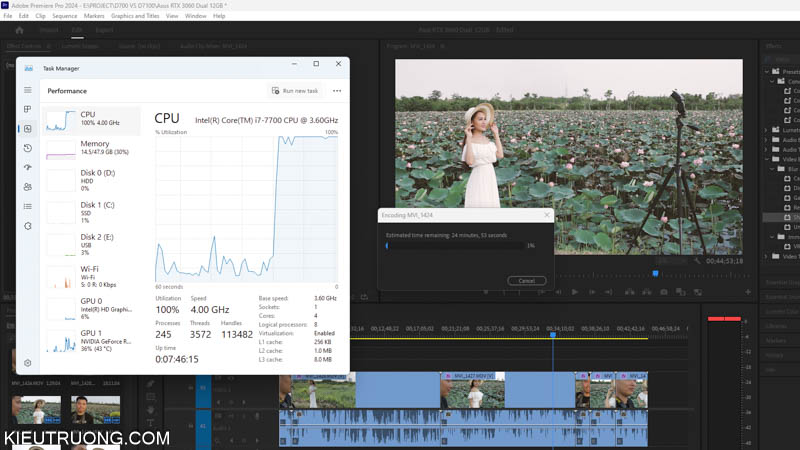Click the Speed value 4.00 GHz

pyautogui.click(x=210, y=310)
